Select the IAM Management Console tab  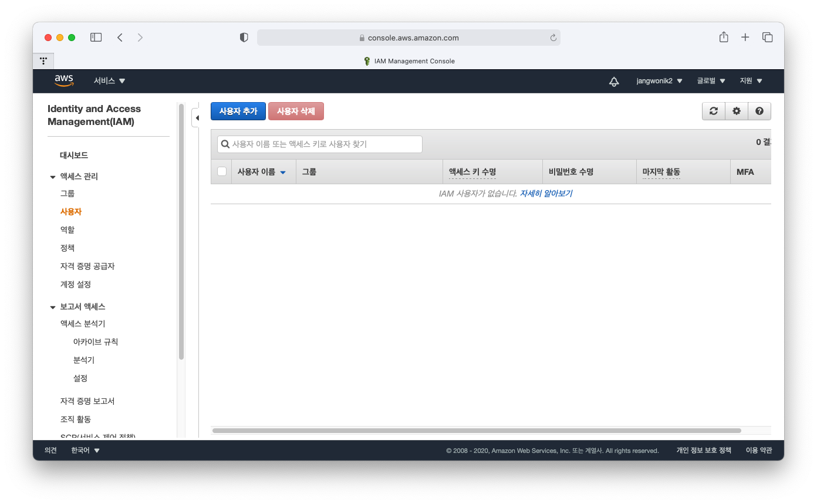pos(409,61)
